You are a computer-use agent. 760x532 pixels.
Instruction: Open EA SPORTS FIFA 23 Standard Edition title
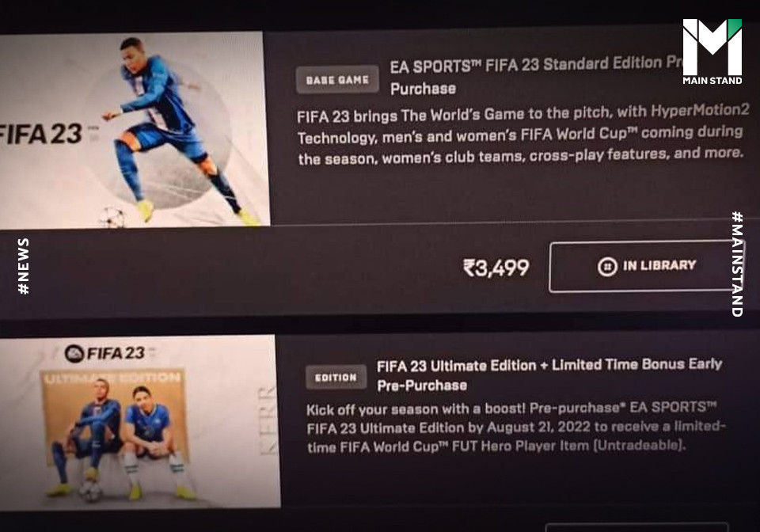coord(536,76)
